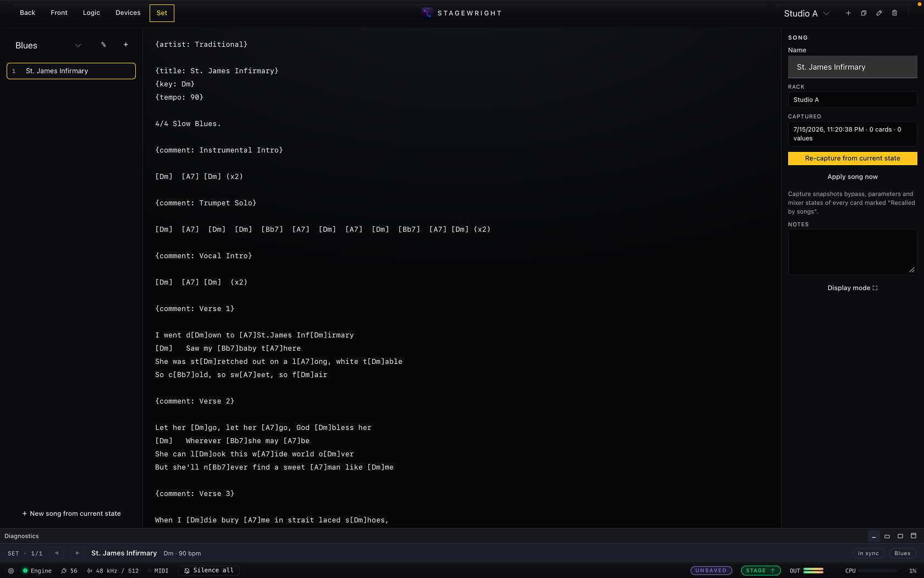Click the STAGE mode pill
Image resolution: width=924 pixels, height=578 pixels.
[761, 571]
